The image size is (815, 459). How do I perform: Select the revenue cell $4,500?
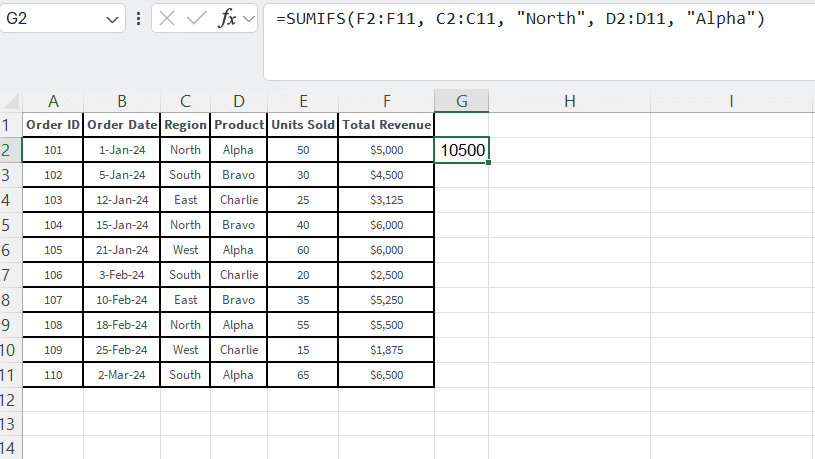(x=387, y=175)
